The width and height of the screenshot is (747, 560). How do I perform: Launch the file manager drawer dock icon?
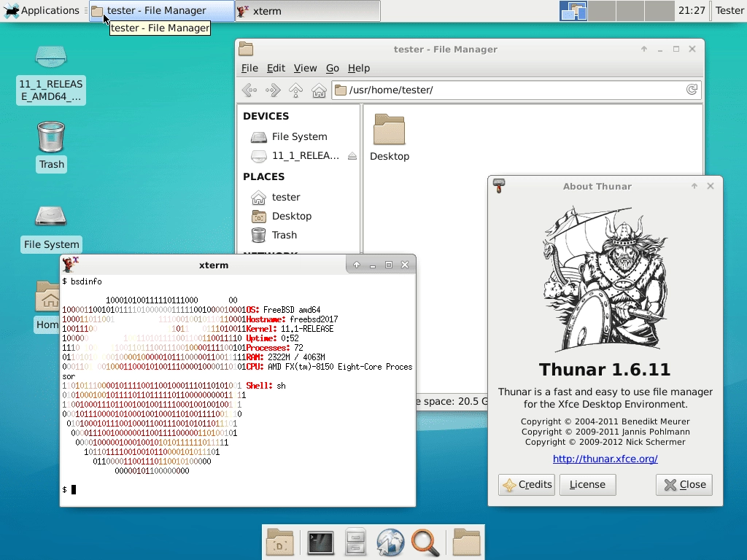[355, 542]
